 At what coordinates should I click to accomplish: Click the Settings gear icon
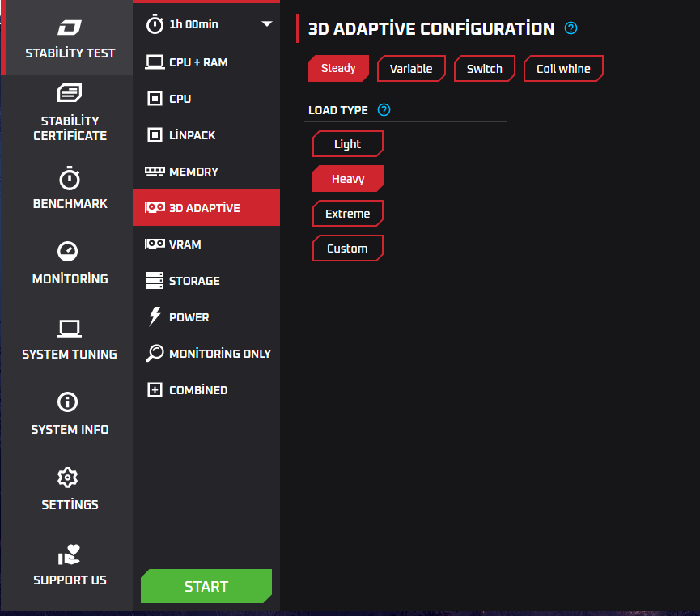pos(67,477)
